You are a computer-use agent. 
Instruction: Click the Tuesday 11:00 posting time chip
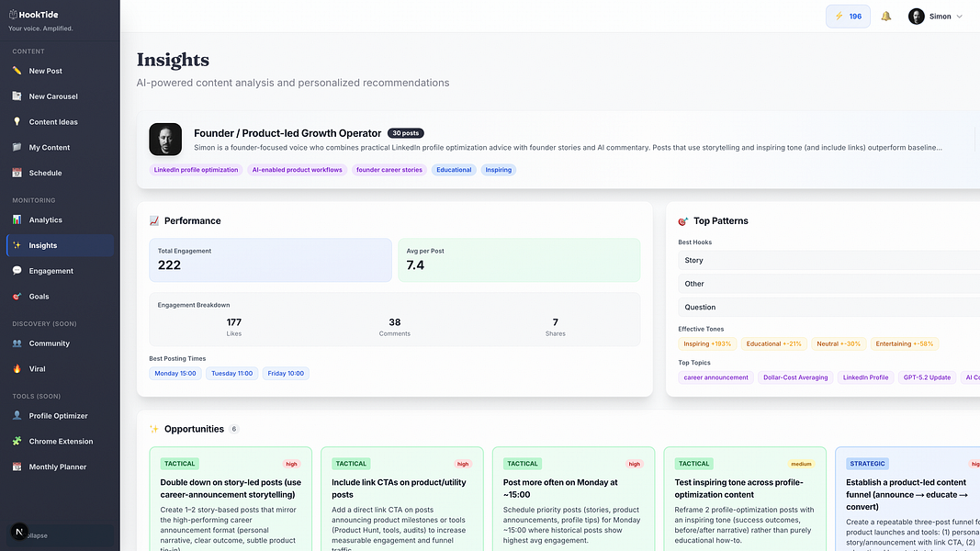pyautogui.click(x=231, y=374)
